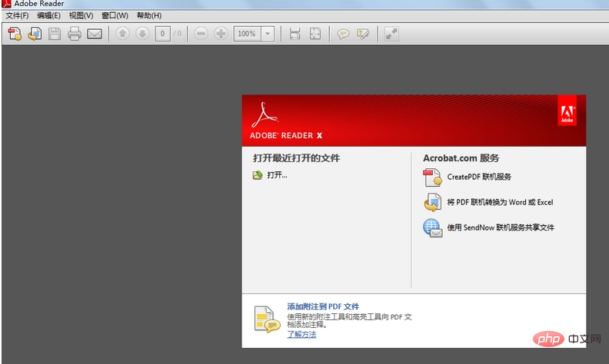Open the 视图(V) menu
The width and height of the screenshot is (609, 364).
[82, 15]
